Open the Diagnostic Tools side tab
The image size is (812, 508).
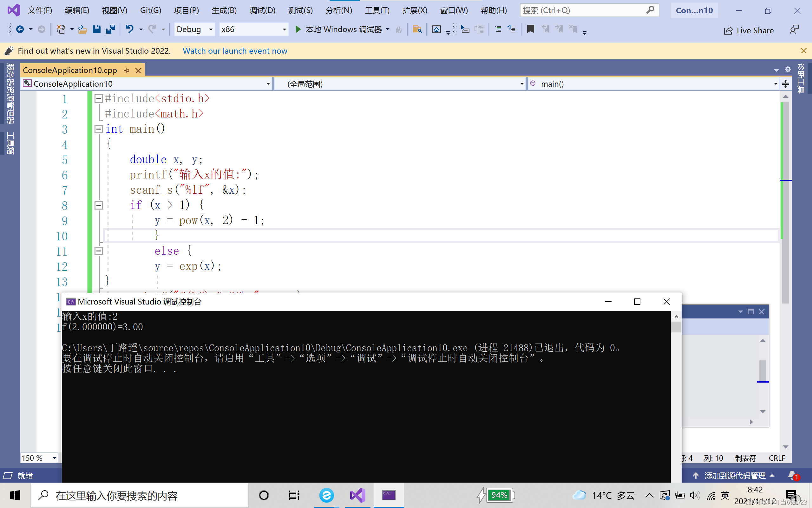(801, 78)
